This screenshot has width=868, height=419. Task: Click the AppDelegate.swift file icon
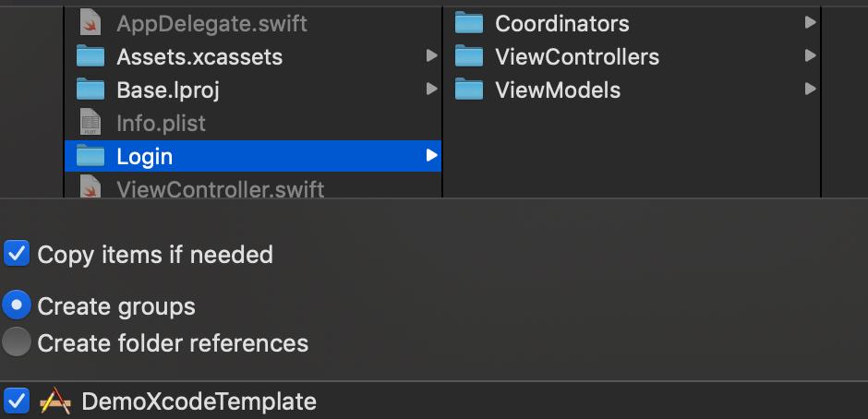click(90, 22)
